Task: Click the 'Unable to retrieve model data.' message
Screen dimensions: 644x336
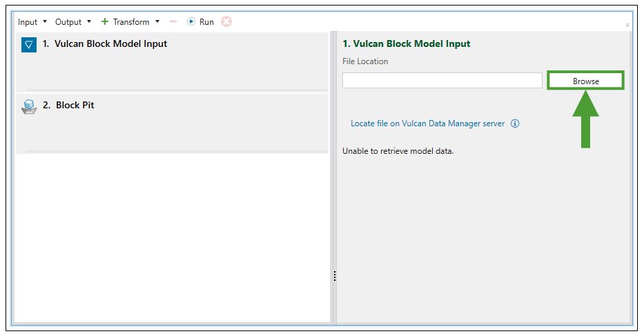Action: pyautogui.click(x=398, y=151)
